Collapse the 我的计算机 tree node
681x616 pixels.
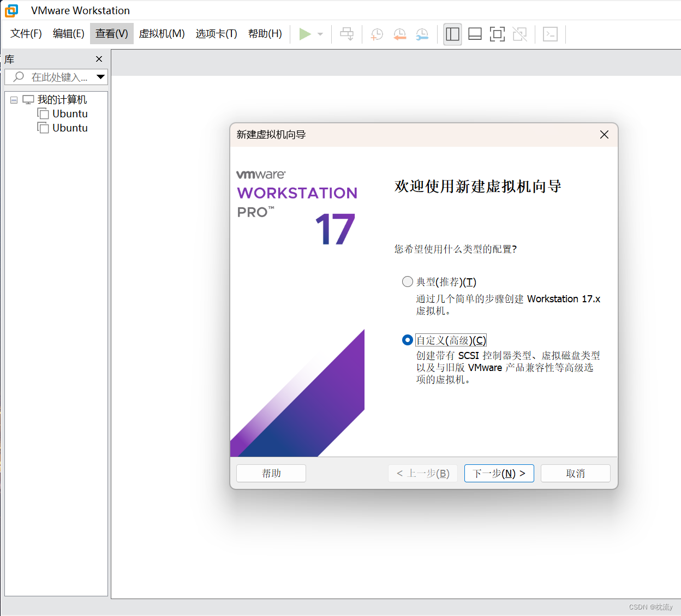[x=14, y=100]
